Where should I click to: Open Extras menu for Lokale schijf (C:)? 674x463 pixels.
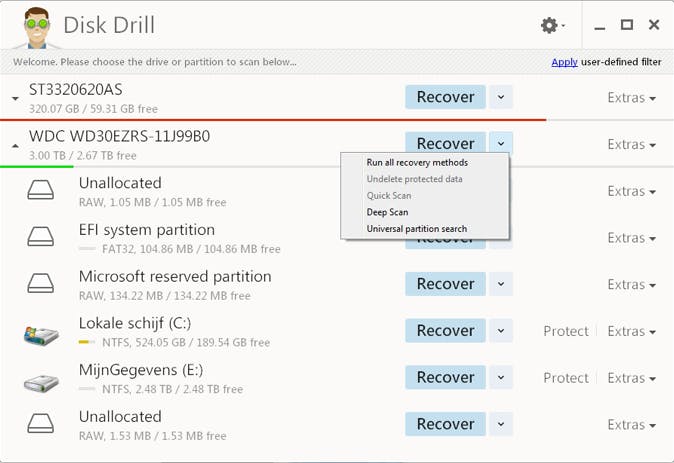[631, 331]
